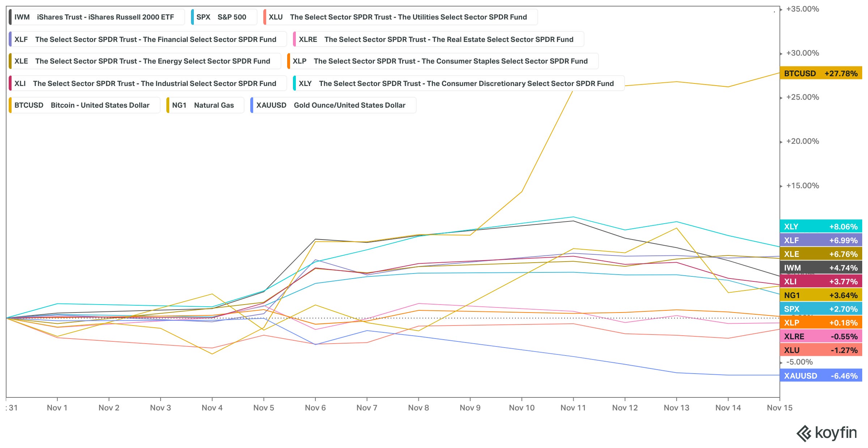Select the XAUUSD Gold legend chip
868x448 pixels.
pyautogui.click(x=333, y=105)
